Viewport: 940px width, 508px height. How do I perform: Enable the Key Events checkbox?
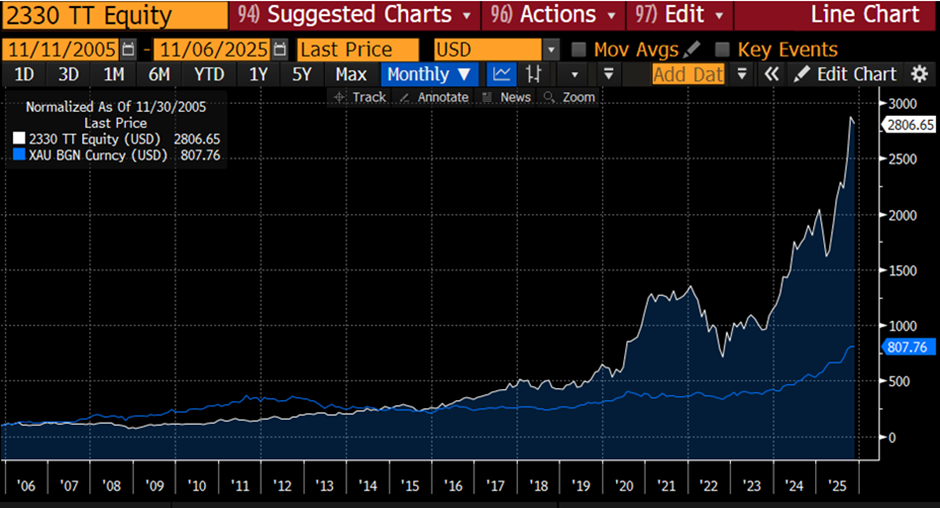pos(722,49)
